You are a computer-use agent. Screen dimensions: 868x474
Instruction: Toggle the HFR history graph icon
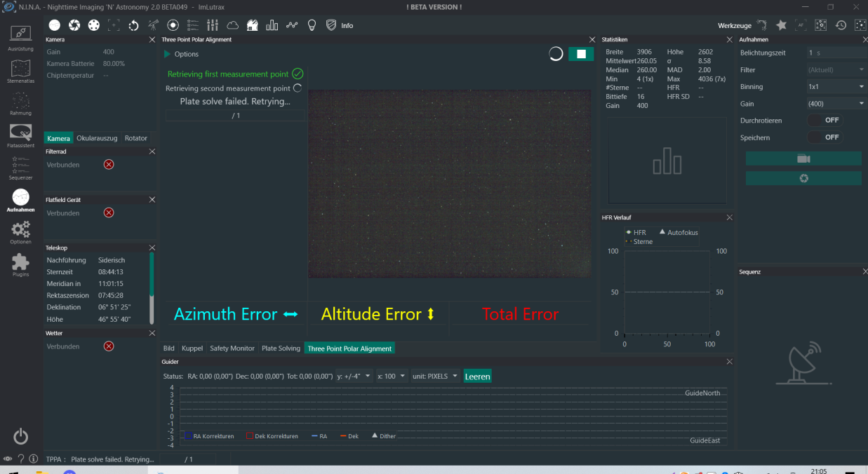point(292,25)
